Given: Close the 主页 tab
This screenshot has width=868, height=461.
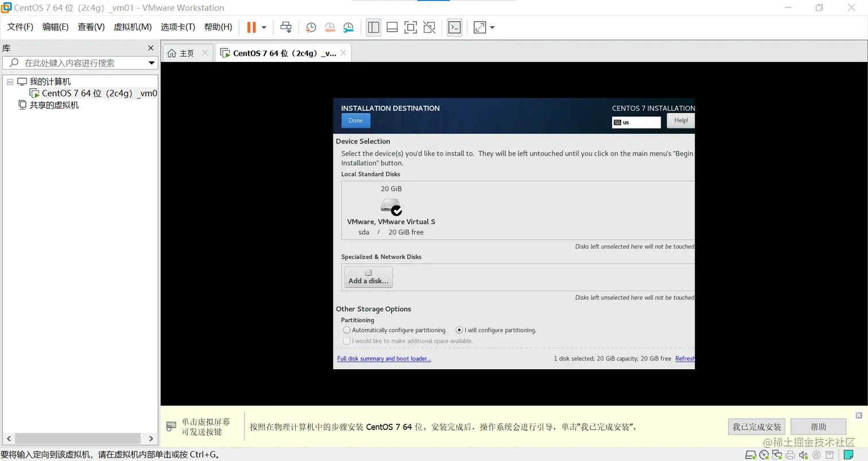Looking at the screenshot, I should click(x=205, y=53).
